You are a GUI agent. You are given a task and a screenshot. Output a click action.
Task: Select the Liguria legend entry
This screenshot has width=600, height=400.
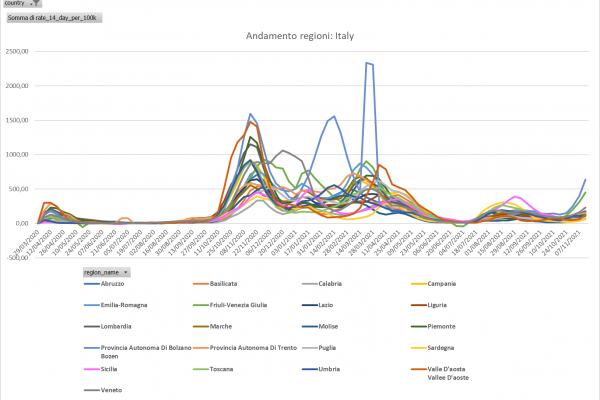click(x=429, y=305)
